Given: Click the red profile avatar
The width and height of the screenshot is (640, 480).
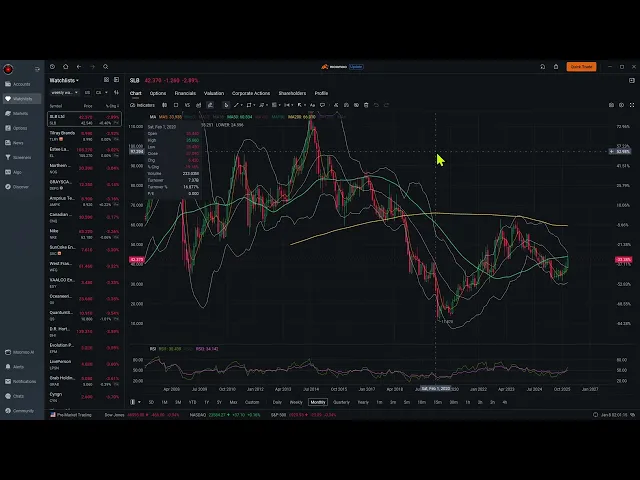Looking at the screenshot, I should (8, 69).
